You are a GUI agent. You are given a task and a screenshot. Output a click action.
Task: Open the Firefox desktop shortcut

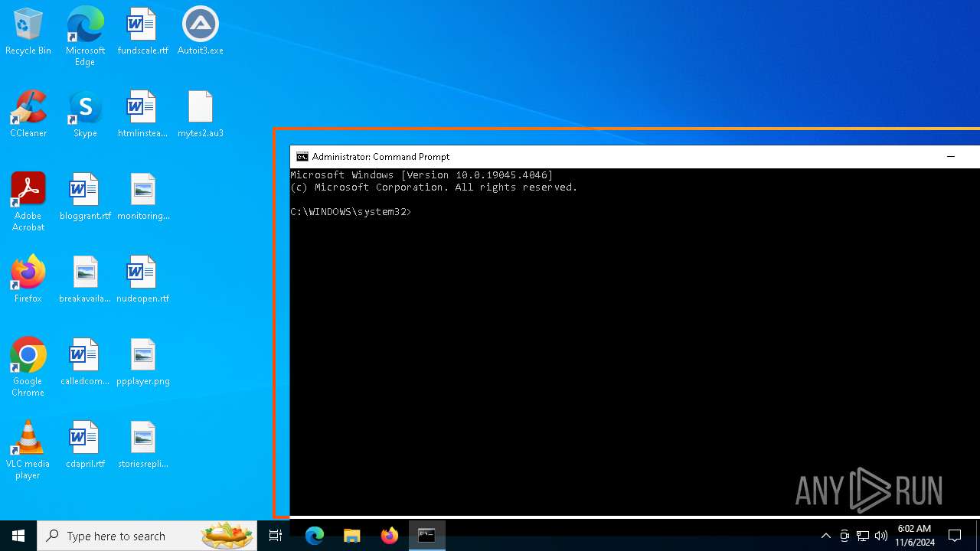tap(28, 280)
